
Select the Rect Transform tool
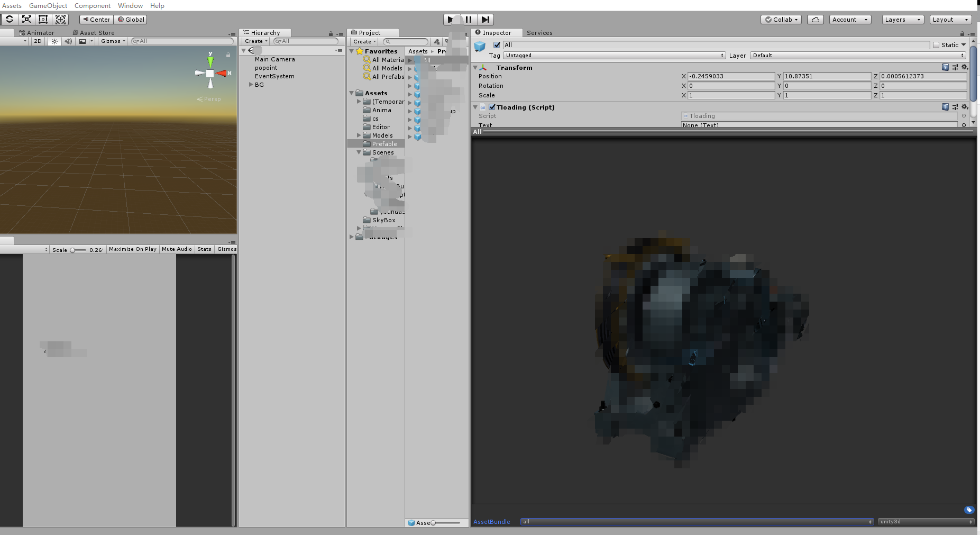(x=43, y=20)
